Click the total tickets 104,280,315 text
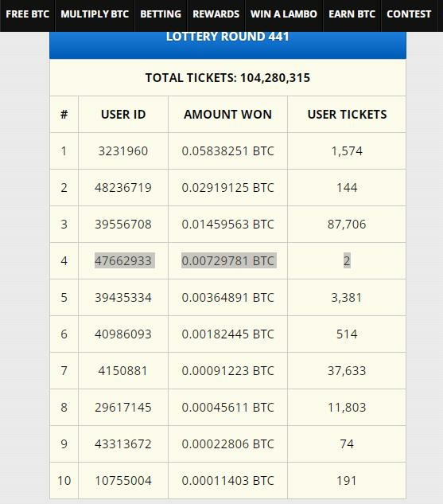Screen dimensions: 443x504 (x=227, y=78)
